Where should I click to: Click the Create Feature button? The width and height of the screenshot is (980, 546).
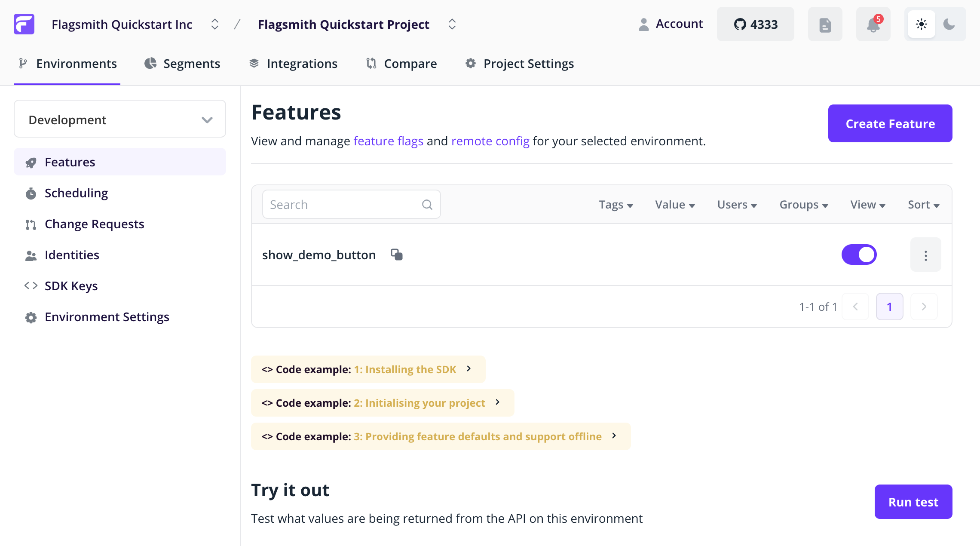890,124
